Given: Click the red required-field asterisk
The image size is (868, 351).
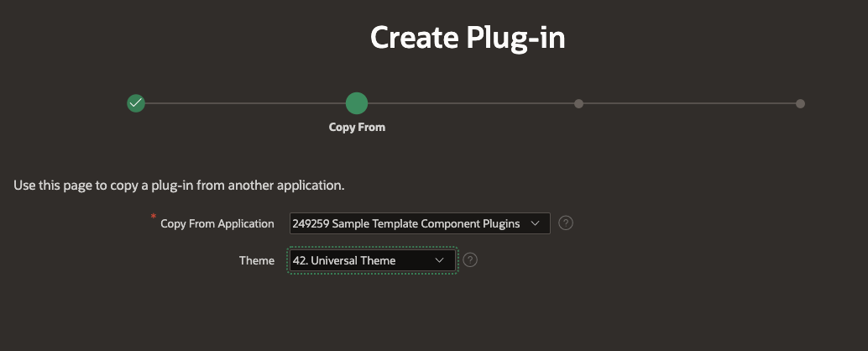Looking at the screenshot, I should (153, 217).
